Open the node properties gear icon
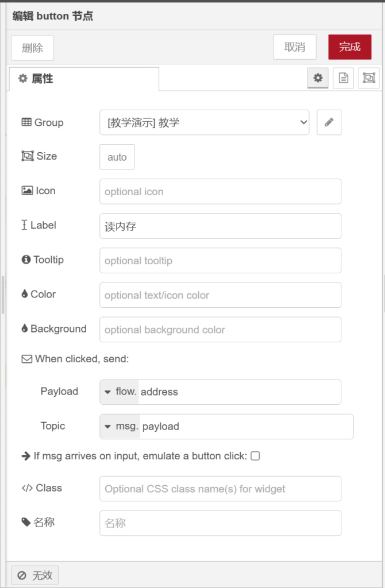Screen dimensions: 385x588 click(x=318, y=78)
